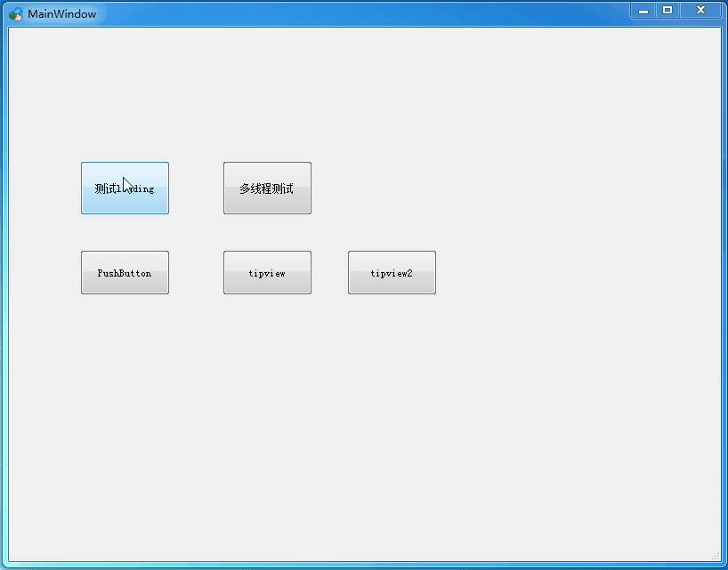Open the tipview button
The image size is (728, 570).
pyautogui.click(x=267, y=273)
